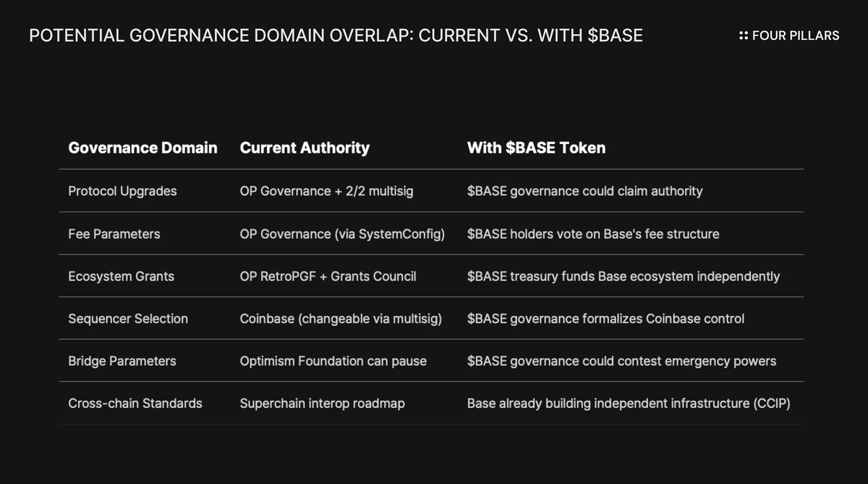
Task: Click the $BASE treasury funds Base ecosystem text
Action: 624,276
